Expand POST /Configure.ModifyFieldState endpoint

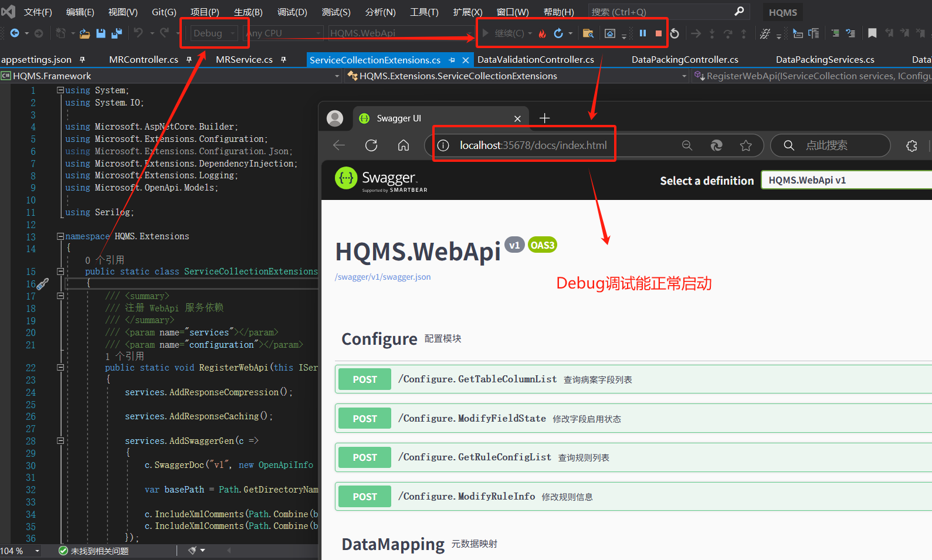pos(633,419)
